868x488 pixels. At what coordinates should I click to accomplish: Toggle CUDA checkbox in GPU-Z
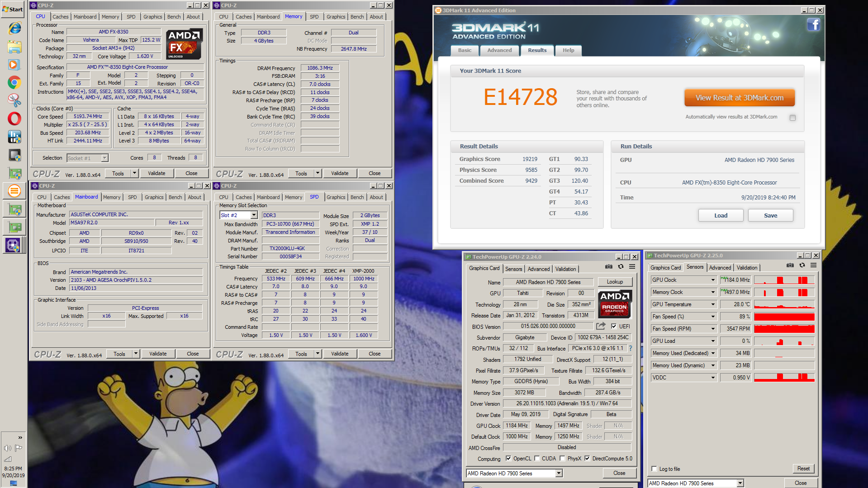(537, 458)
